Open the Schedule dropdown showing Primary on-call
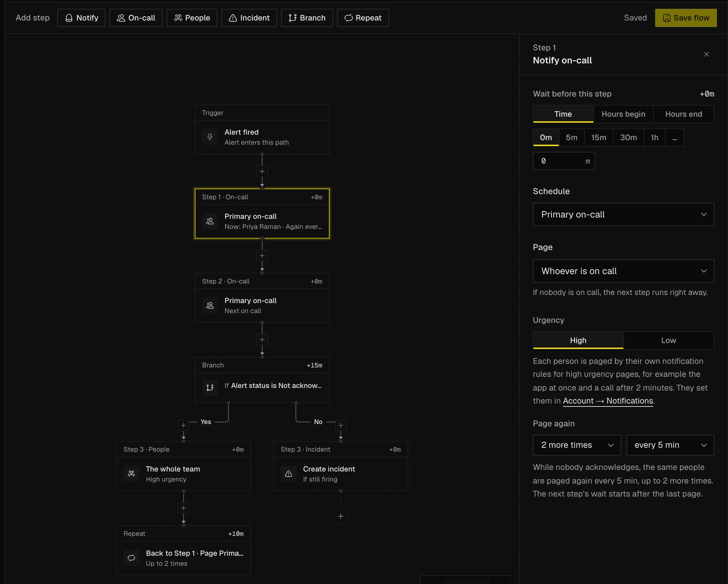Image resolution: width=728 pixels, height=584 pixels. point(623,214)
